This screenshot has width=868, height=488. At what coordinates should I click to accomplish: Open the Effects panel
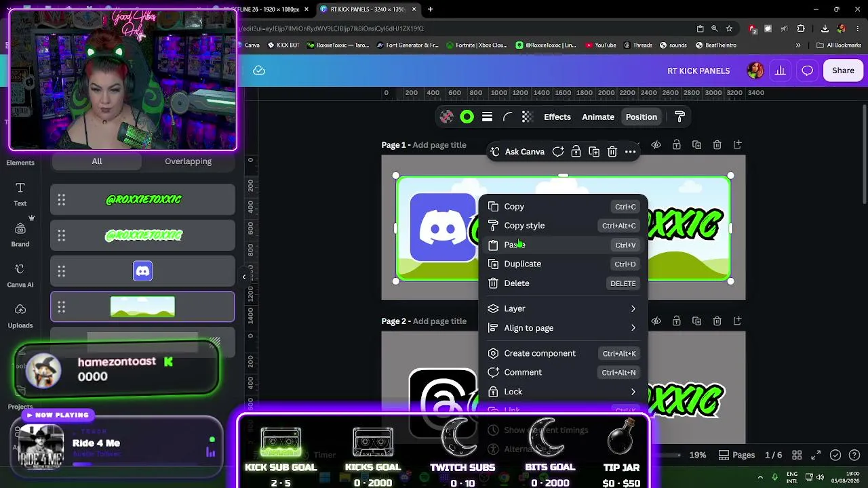(557, 117)
